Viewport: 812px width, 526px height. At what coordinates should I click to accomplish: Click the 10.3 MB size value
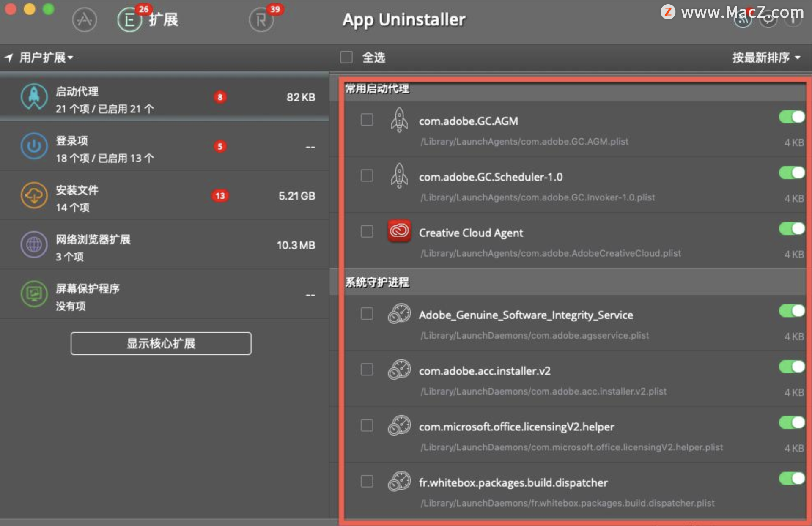click(x=296, y=245)
